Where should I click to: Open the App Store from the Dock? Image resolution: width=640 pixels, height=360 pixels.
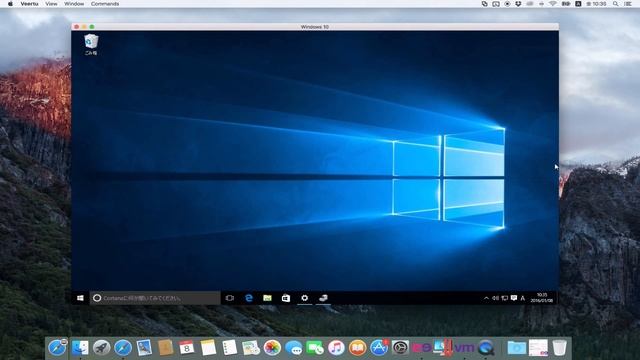point(379,348)
